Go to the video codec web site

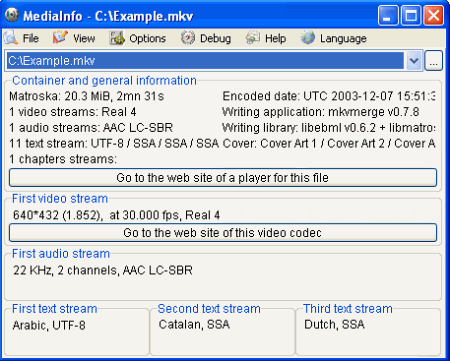point(223,232)
